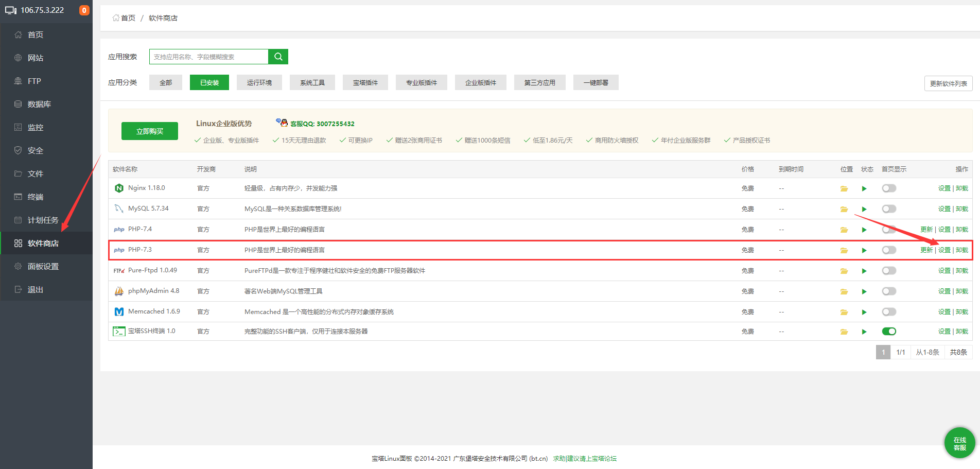This screenshot has height=469, width=980.
Task: Select the 第三方应用 category tab
Action: pyautogui.click(x=540, y=82)
